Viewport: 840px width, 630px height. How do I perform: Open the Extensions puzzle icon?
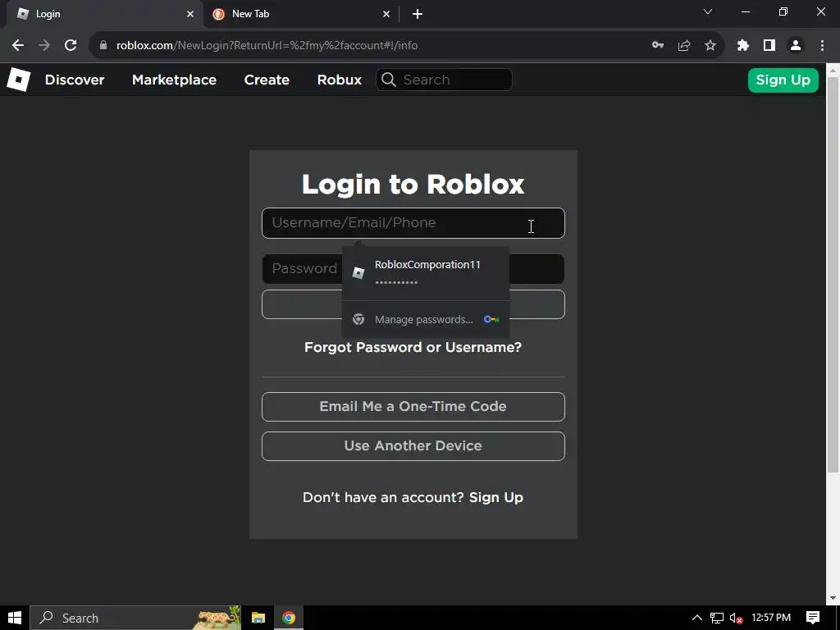[x=743, y=45]
